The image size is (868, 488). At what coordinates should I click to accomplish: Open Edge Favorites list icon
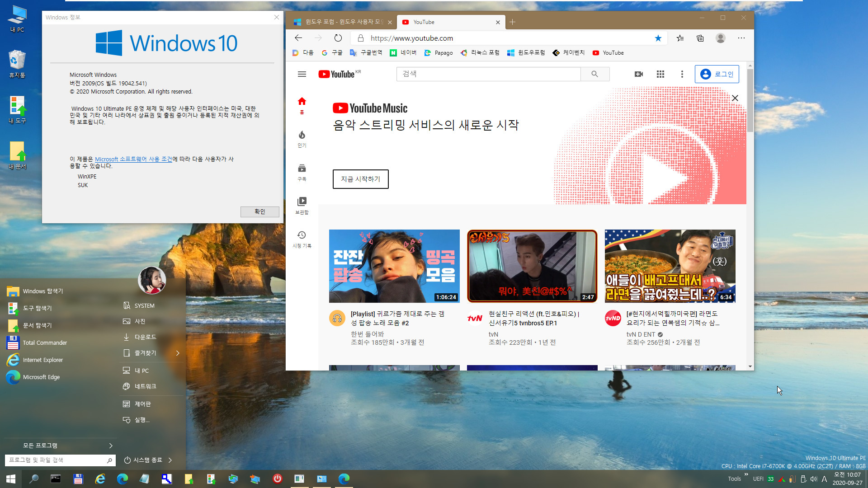pyautogui.click(x=680, y=38)
